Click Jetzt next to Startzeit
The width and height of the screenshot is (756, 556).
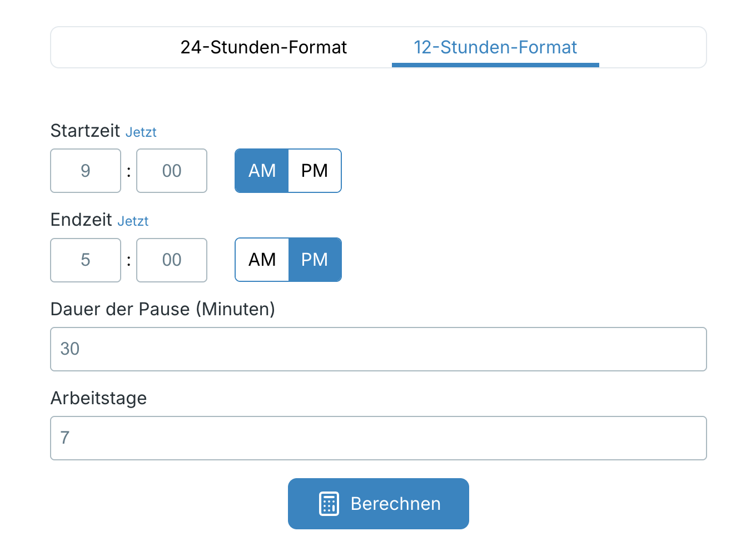coord(141,132)
